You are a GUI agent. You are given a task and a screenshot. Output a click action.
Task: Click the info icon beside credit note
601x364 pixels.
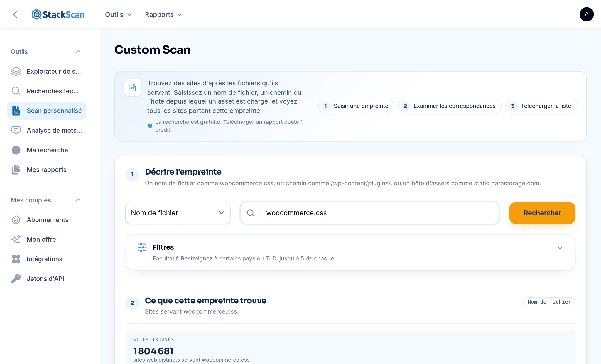click(x=150, y=126)
